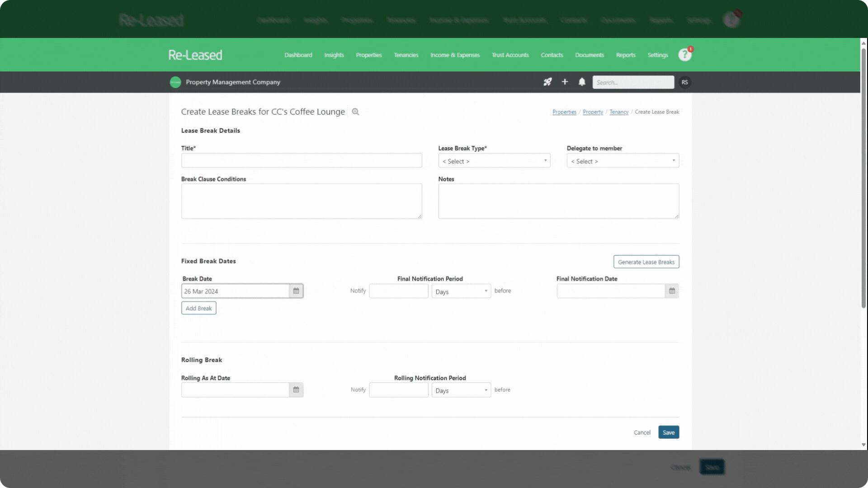Open calendar picker for Break Date
868x488 pixels.
[296, 291]
